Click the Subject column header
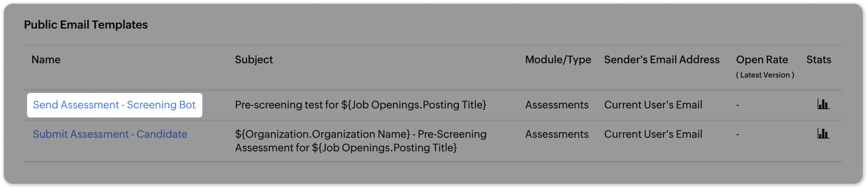868x189 pixels. [x=254, y=60]
